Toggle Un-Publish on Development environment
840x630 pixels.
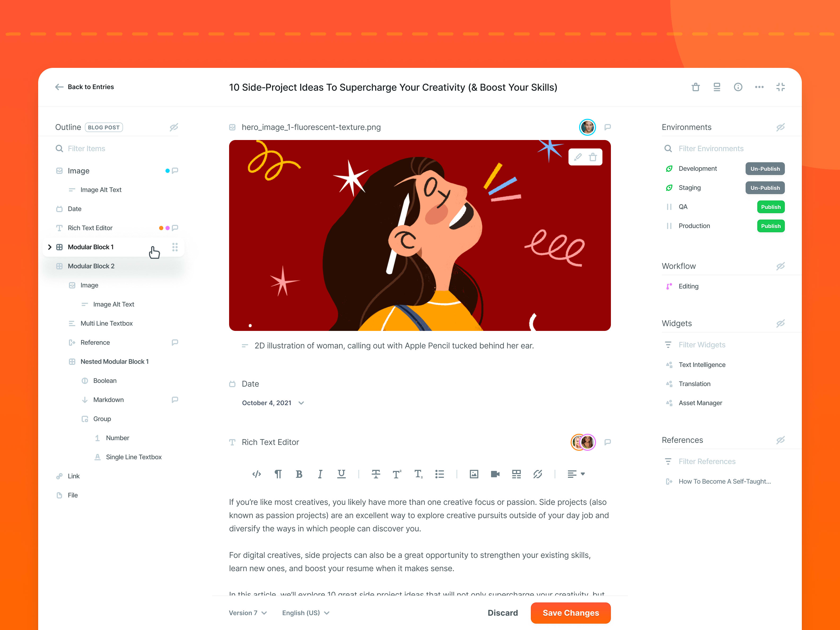764,169
